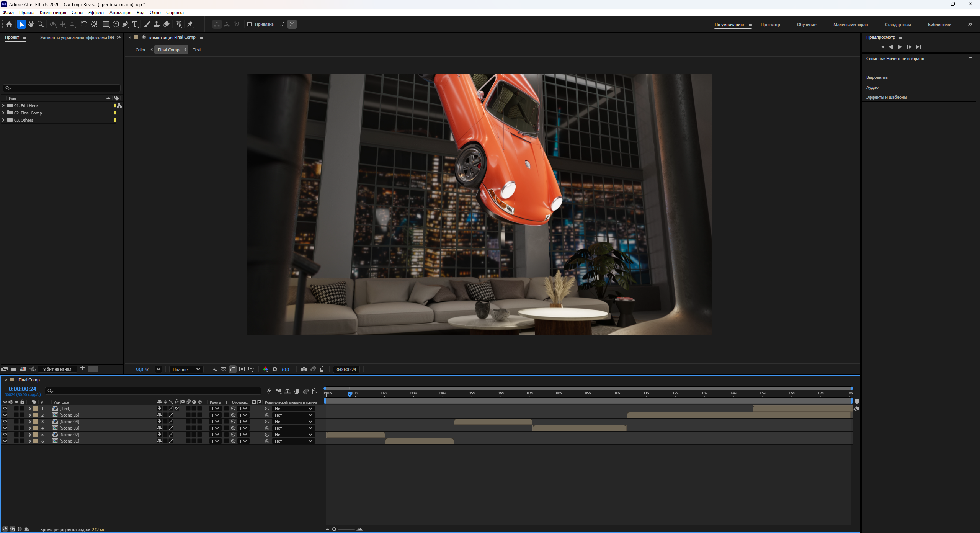980x533 pixels.
Task: Select the Eraser tool
Action: pyautogui.click(x=166, y=24)
